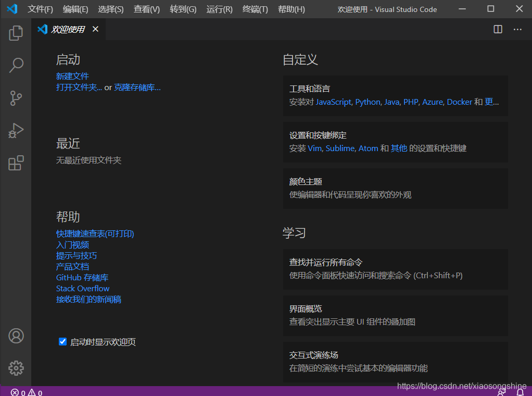The height and width of the screenshot is (396, 532).
Task: Click the PHP install link
Action: click(411, 102)
